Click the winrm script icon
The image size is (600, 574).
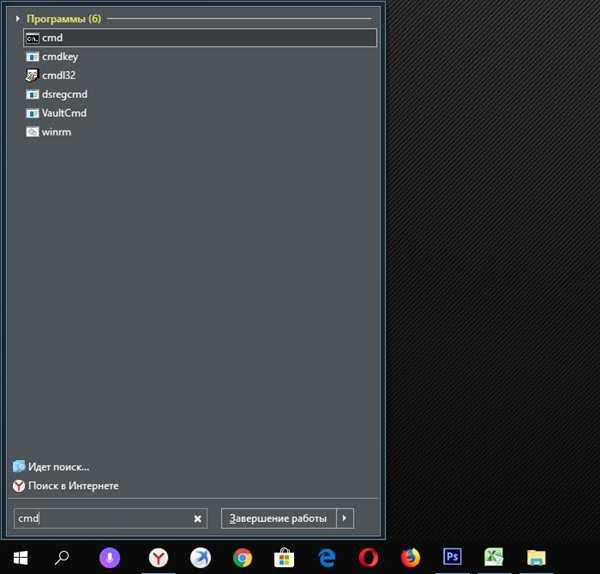pyautogui.click(x=32, y=132)
